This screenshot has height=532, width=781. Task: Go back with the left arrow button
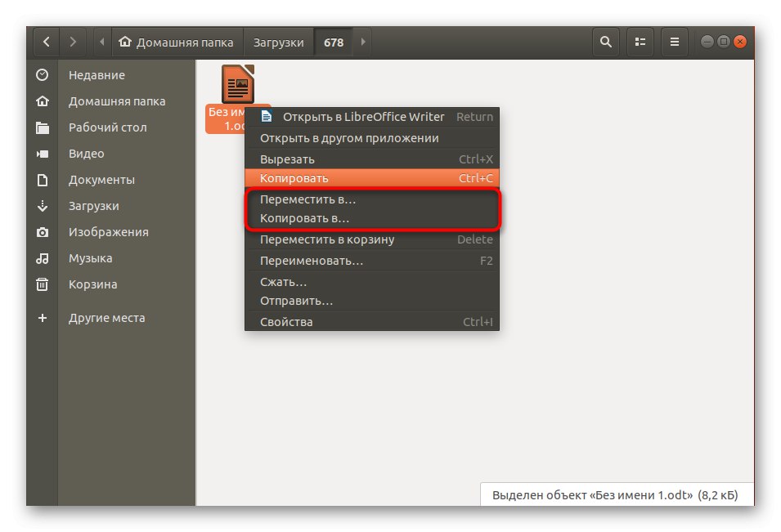click(x=47, y=42)
